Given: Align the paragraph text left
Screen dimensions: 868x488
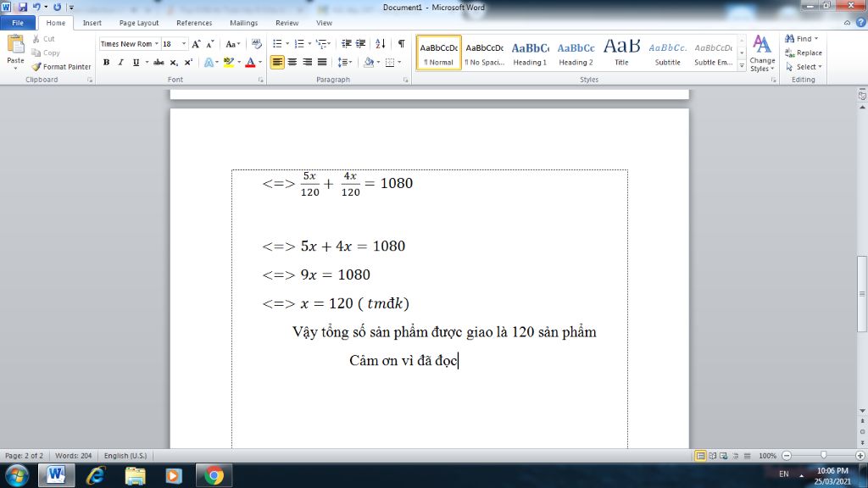Looking at the screenshot, I should [x=277, y=62].
